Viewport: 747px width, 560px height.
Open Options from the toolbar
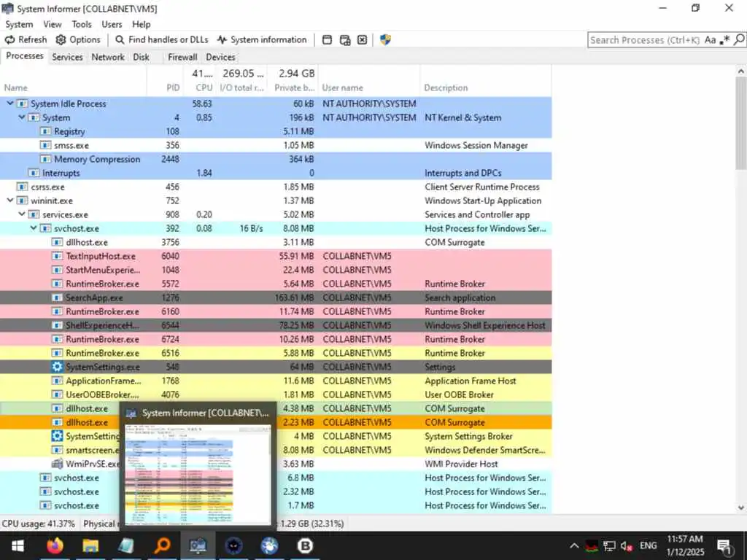point(78,40)
